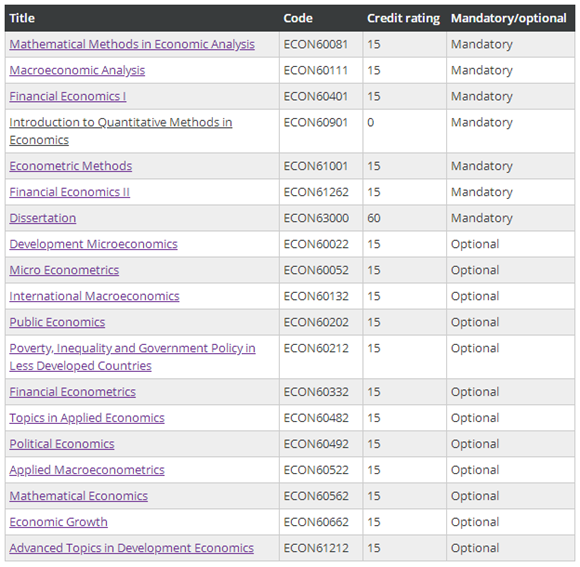Open Topics in Applied Economics link
The height and width of the screenshot is (567, 580).
click(87, 418)
